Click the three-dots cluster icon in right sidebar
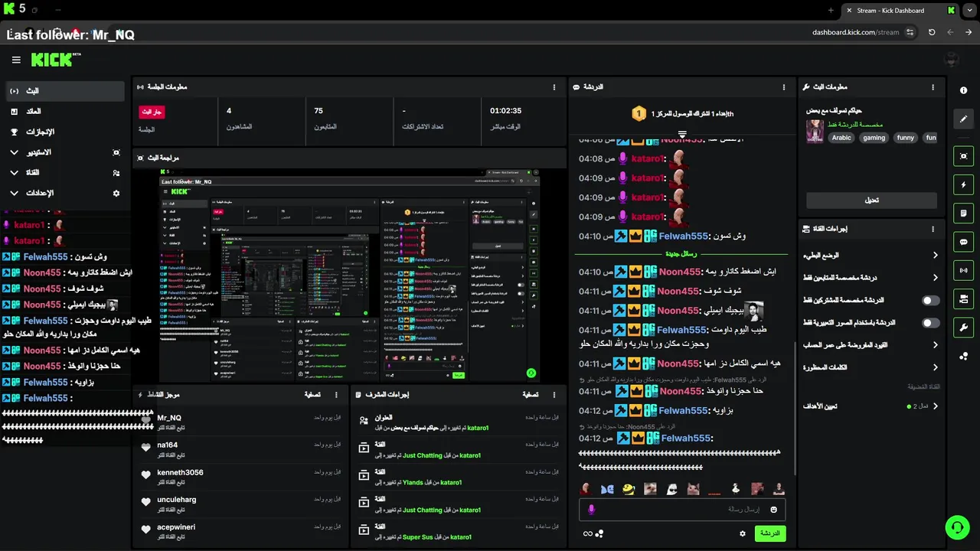Viewport: 980px width, 551px height. tap(963, 356)
